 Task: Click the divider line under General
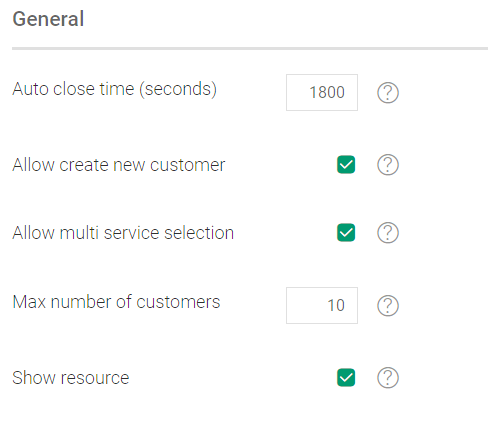(x=250, y=49)
